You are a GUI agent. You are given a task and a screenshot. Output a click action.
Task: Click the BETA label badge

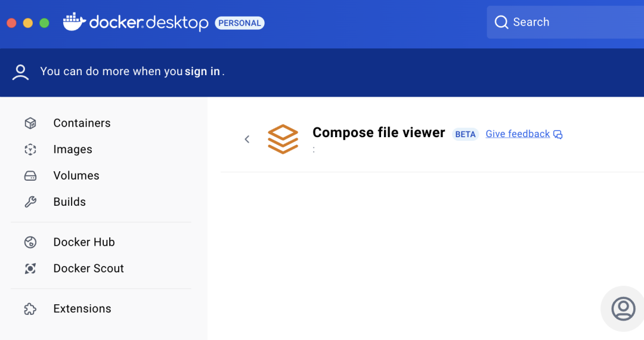point(465,134)
